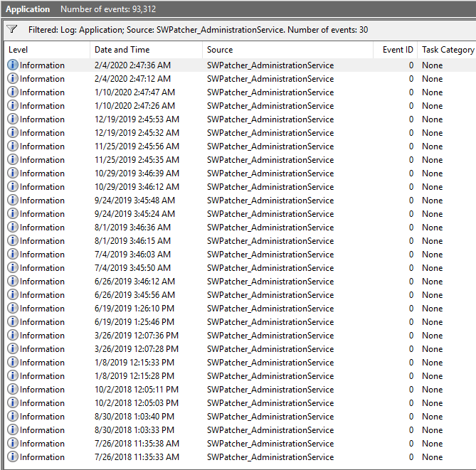Click info icon for 8/1/2019 3:46:36 AM event
476x470 pixels.
point(12,227)
